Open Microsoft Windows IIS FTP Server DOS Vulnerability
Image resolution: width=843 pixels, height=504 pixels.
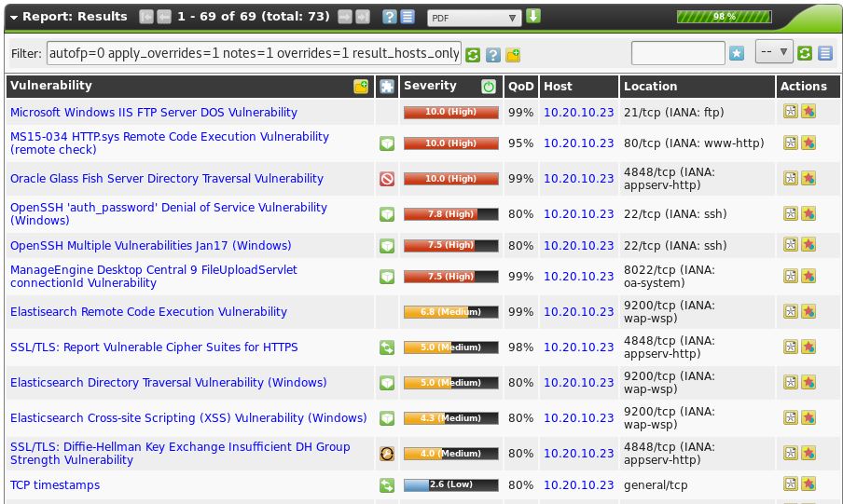point(154,113)
